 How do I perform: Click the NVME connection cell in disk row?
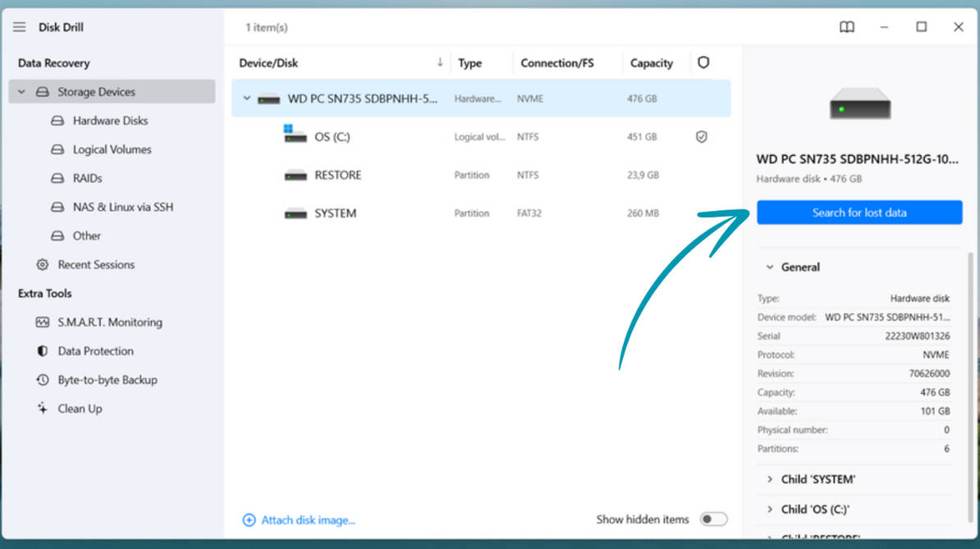(x=530, y=98)
